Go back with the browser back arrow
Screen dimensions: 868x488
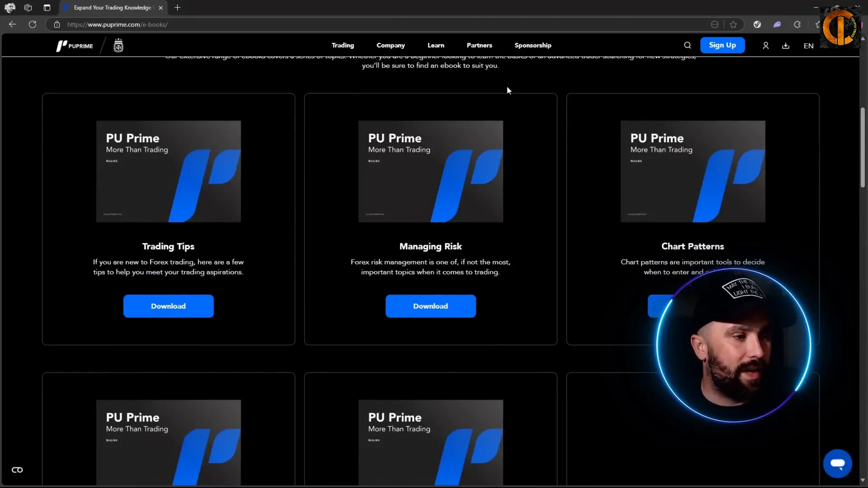[x=13, y=24]
